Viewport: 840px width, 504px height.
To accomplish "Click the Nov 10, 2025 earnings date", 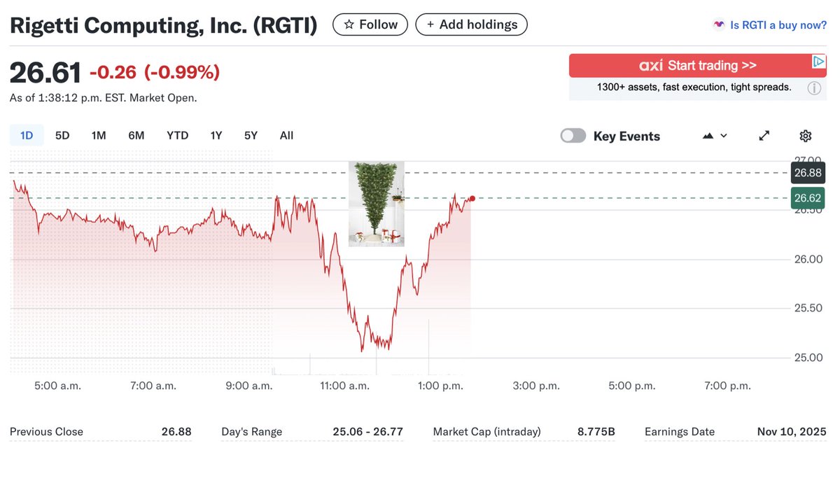I will pos(792,432).
